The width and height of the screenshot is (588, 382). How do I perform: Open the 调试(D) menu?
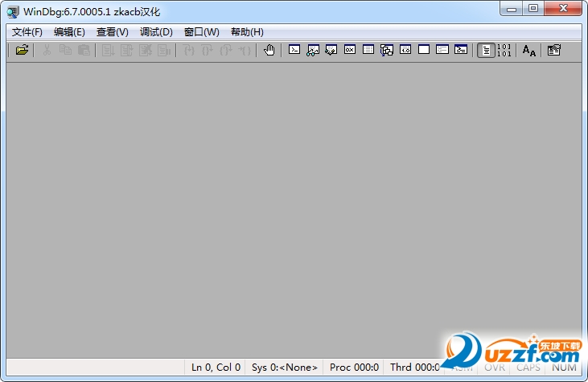pyautogui.click(x=156, y=32)
